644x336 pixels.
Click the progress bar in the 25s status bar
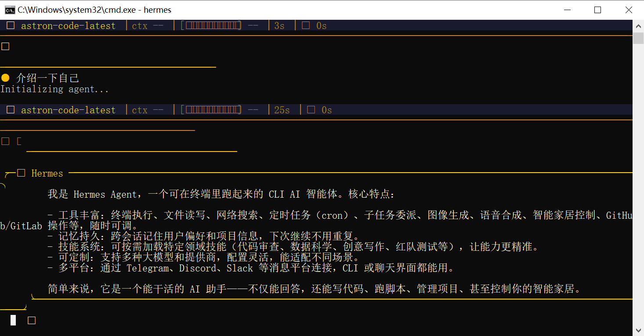click(x=211, y=110)
